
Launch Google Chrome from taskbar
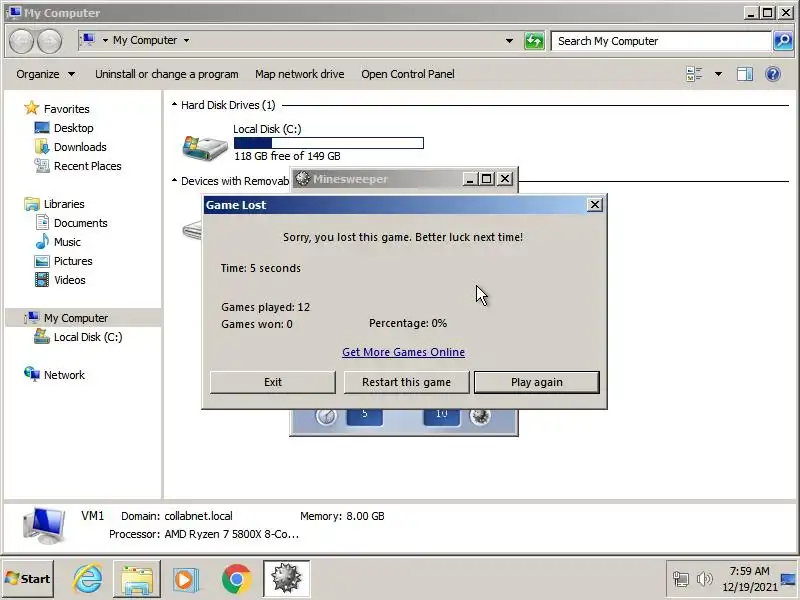(236, 579)
